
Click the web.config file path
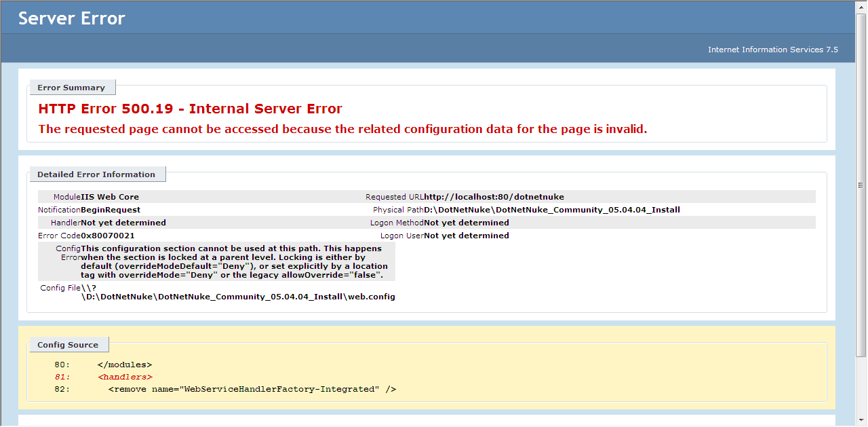tap(238, 293)
